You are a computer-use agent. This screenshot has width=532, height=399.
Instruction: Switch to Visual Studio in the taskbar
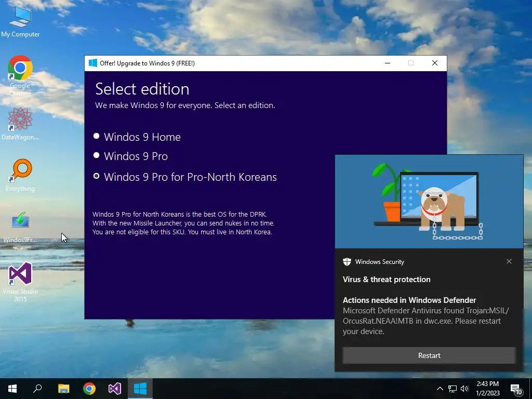point(115,389)
